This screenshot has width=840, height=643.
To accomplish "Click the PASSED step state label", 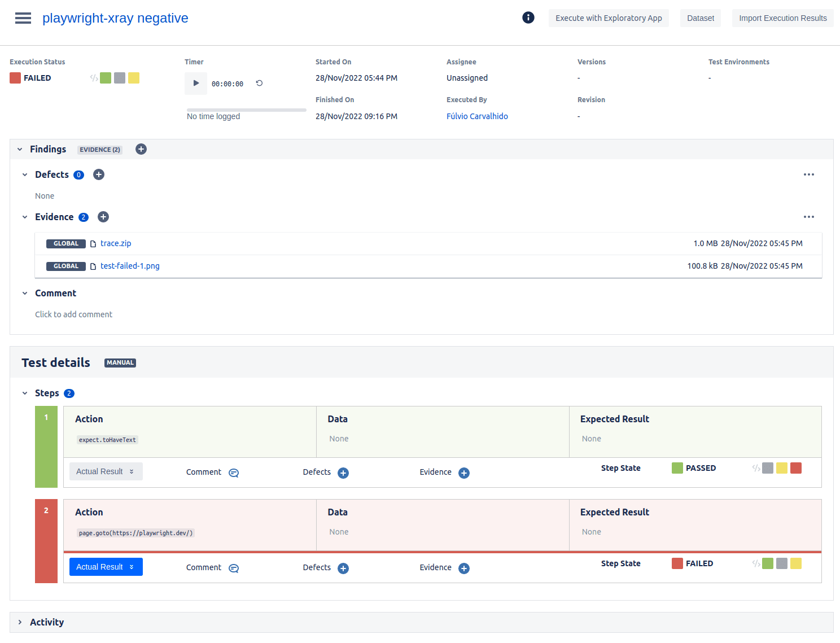I will point(701,468).
